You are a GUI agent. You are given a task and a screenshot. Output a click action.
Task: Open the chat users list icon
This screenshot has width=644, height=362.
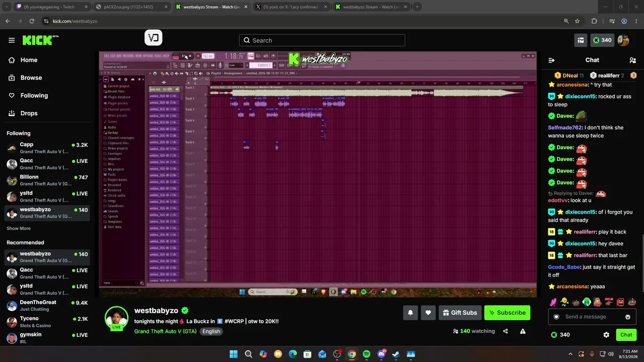tap(632, 60)
